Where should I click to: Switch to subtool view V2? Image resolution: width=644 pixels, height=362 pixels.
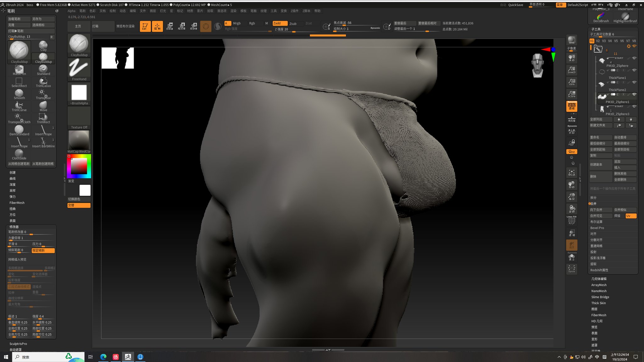(598, 41)
